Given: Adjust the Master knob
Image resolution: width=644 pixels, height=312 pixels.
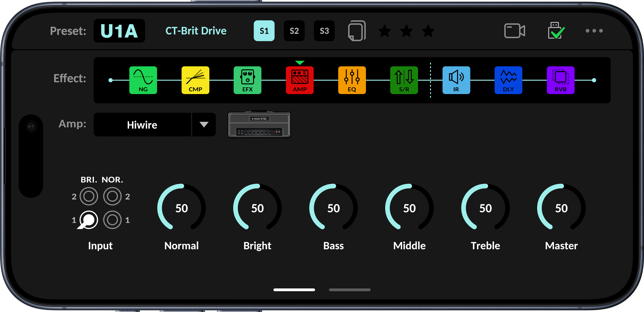Looking at the screenshot, I should (x=561, y=208).
